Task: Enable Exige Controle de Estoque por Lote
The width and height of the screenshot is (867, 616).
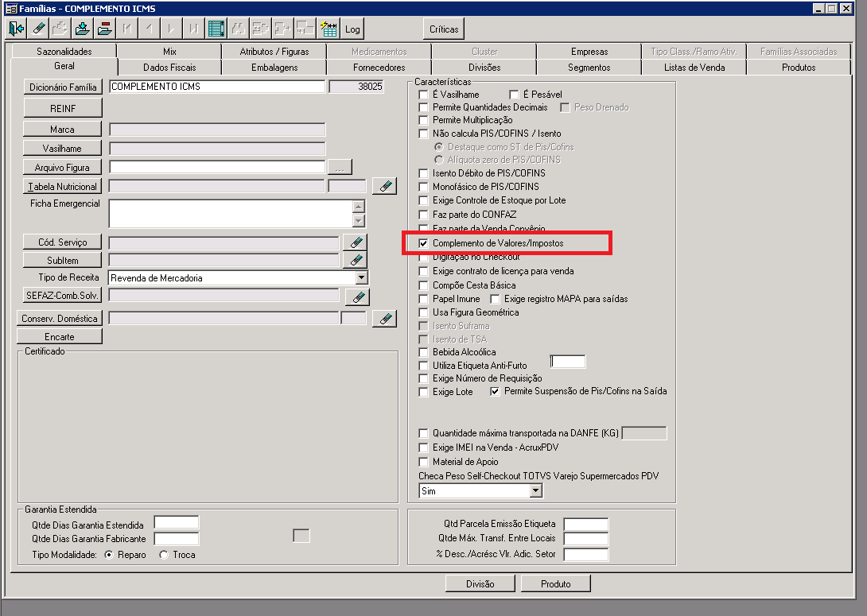Action: 423,200
